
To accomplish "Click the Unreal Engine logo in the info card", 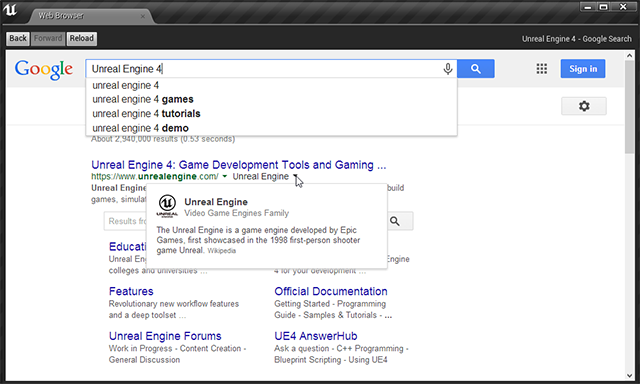I will (x=167, y=206).
